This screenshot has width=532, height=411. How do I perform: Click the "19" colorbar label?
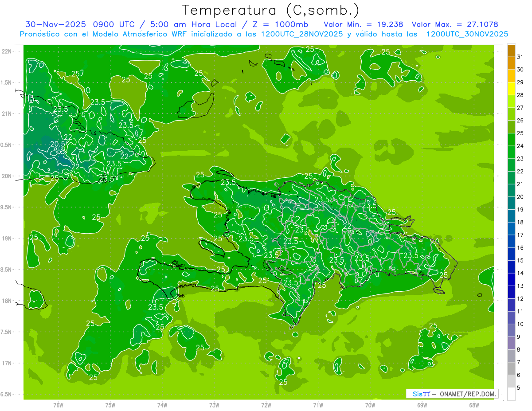tap(520, 209)
